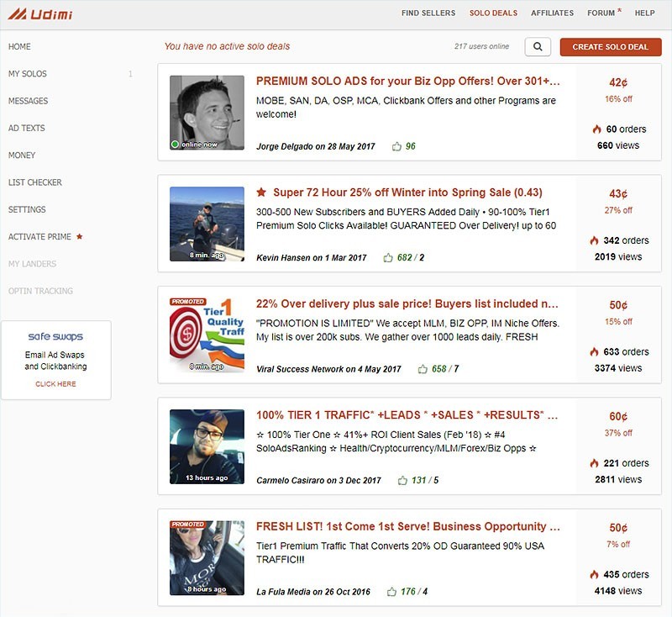Click PROMOTED badge on Tier 1 Quality Traffic image
Image resolution: width=672 pixels, height=617 pixels.
pyautogui.click(x=188, y=302)
